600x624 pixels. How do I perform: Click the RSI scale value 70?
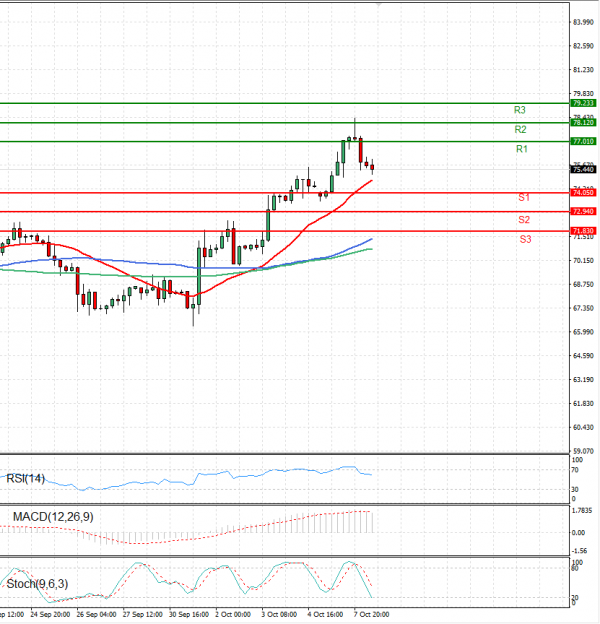(x=575, y=470)
